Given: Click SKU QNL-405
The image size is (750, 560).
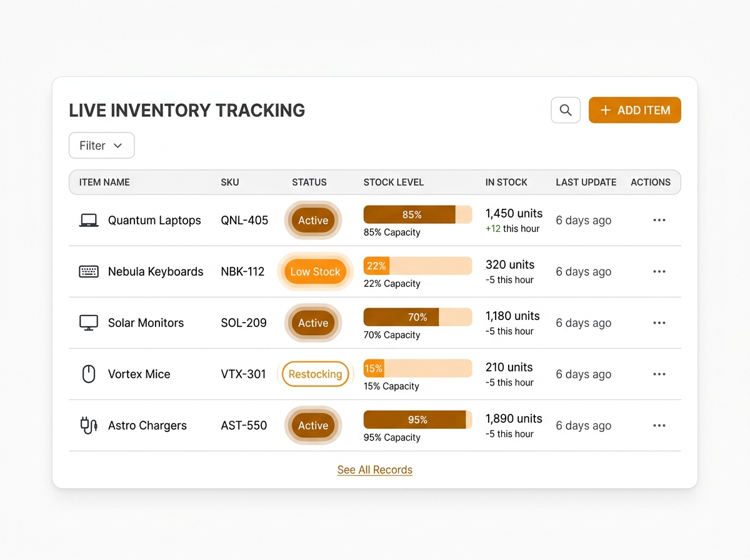Looking at the screenshot, I should tap(244, 220).
